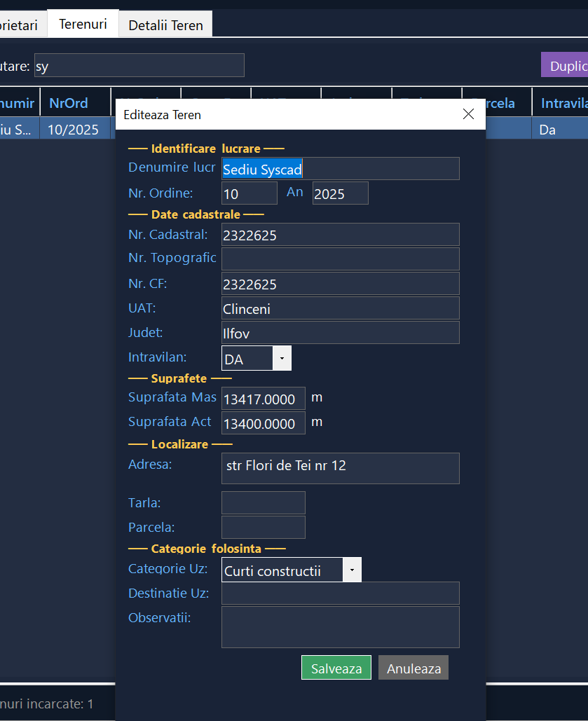Viewport: 588px width, 721px height.
Task: Click the Suprafata Masurata value field
Action: point(263,399)
